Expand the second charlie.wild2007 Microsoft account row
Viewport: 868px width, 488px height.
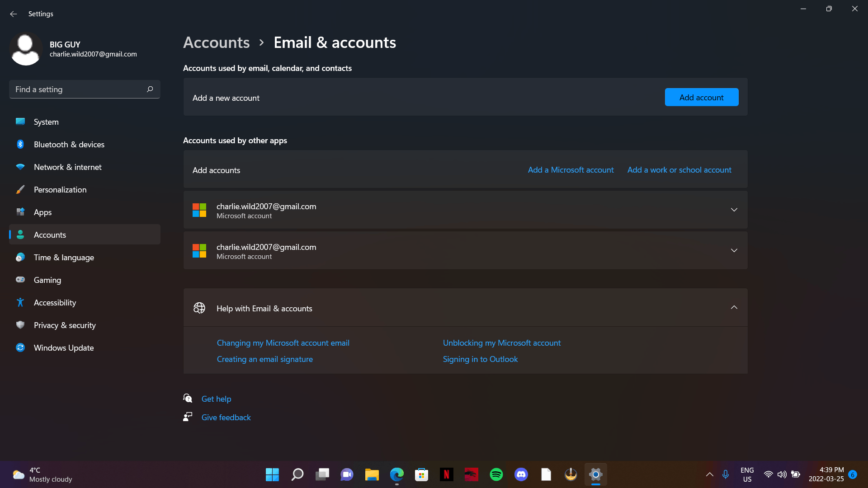465,250
